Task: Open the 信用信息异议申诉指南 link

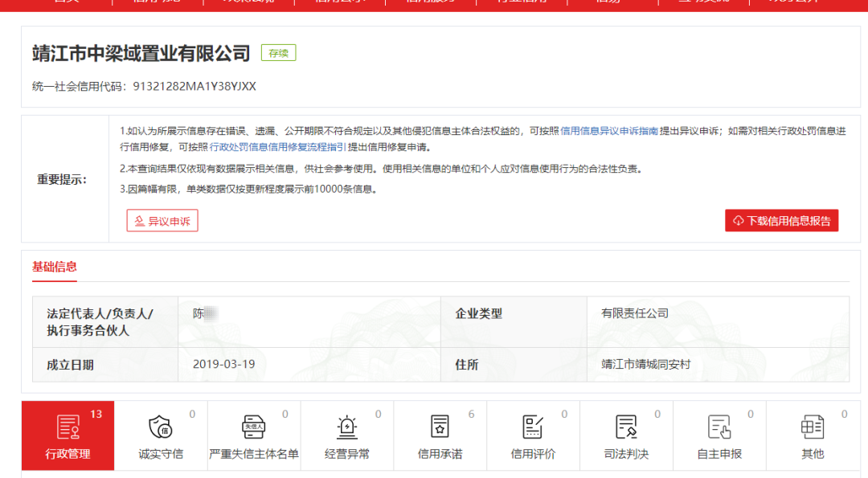Action: (609, 131)
